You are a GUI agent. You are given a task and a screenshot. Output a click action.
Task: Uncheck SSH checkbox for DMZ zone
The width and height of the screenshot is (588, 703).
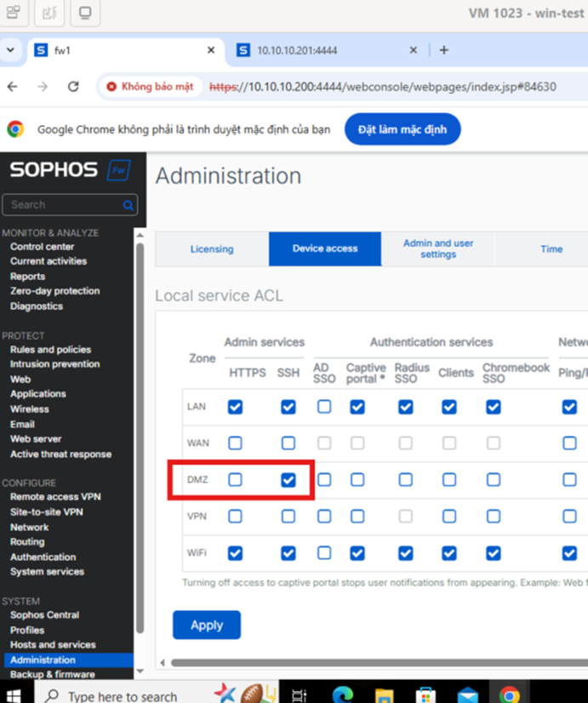pos(288,480)
